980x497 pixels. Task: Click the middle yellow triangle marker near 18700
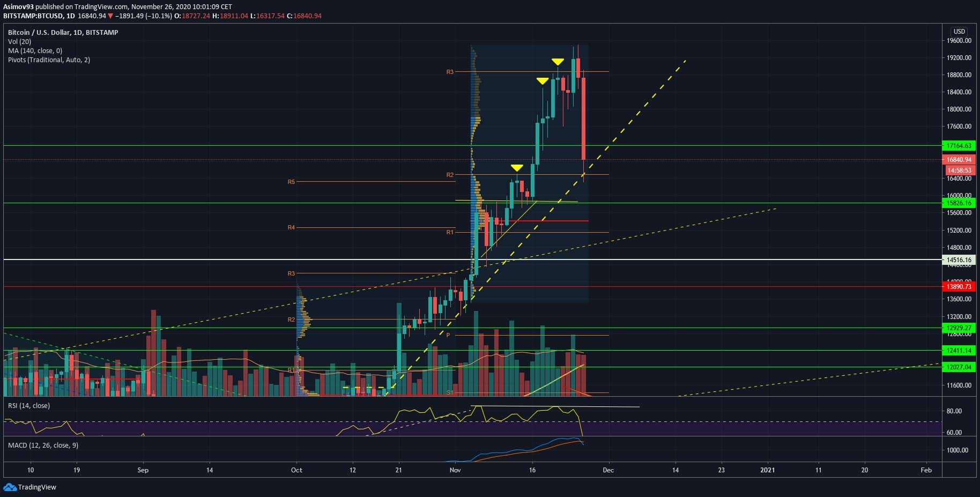click(x=542, y=81)
